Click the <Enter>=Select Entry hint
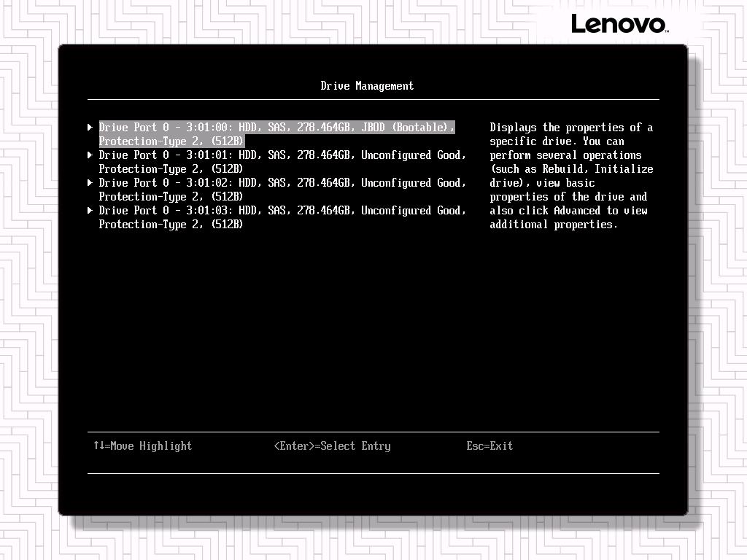 [x=332, y=446]
